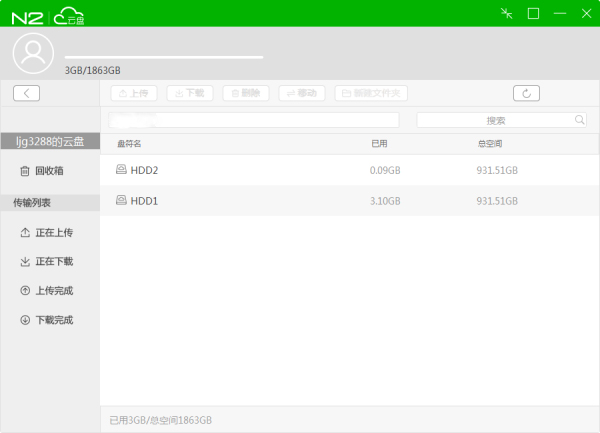Screen dimensions: 600x433
Task: Click the 移动 move button
Action: pyautogui.click(x=301, y=93)
